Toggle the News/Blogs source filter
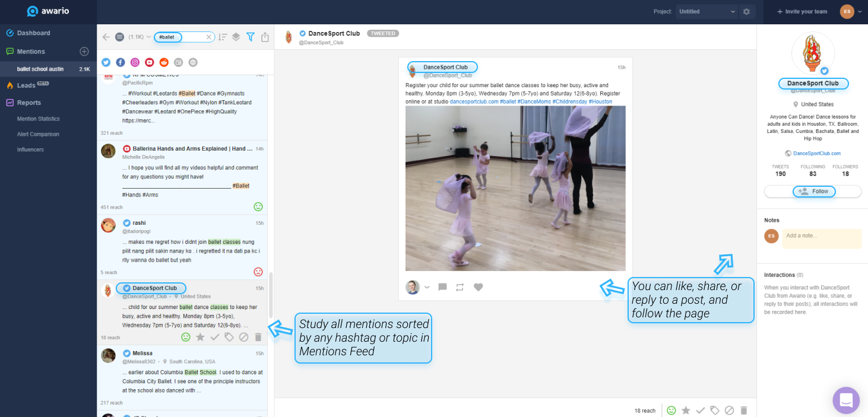The image size is (868, 417). click(178, 62)
